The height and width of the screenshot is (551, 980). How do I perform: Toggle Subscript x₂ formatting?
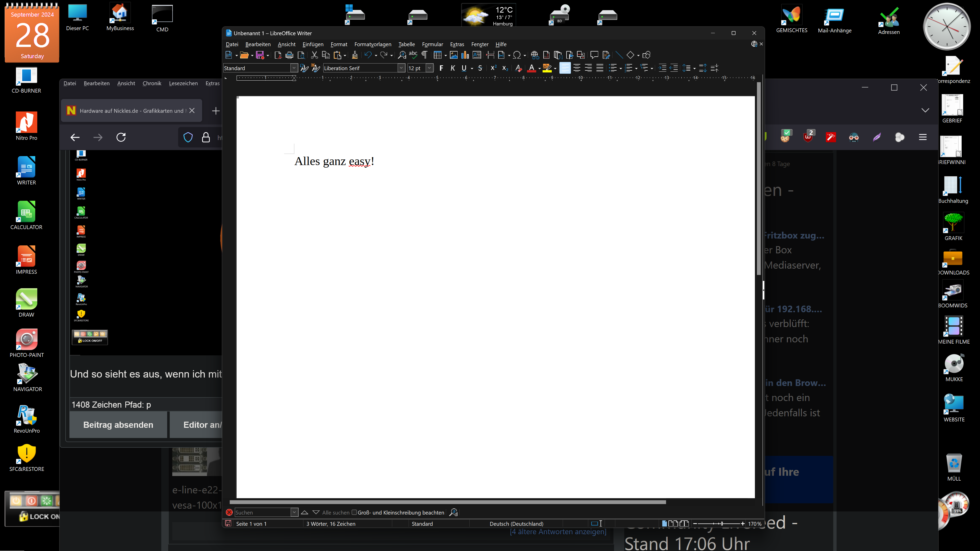point(505,68)
